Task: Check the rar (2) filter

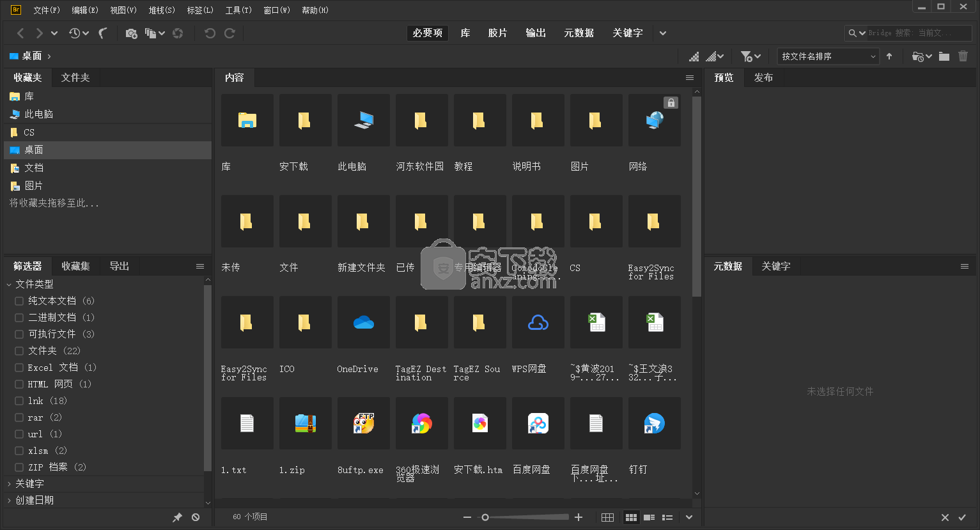Action: [19, 417]
